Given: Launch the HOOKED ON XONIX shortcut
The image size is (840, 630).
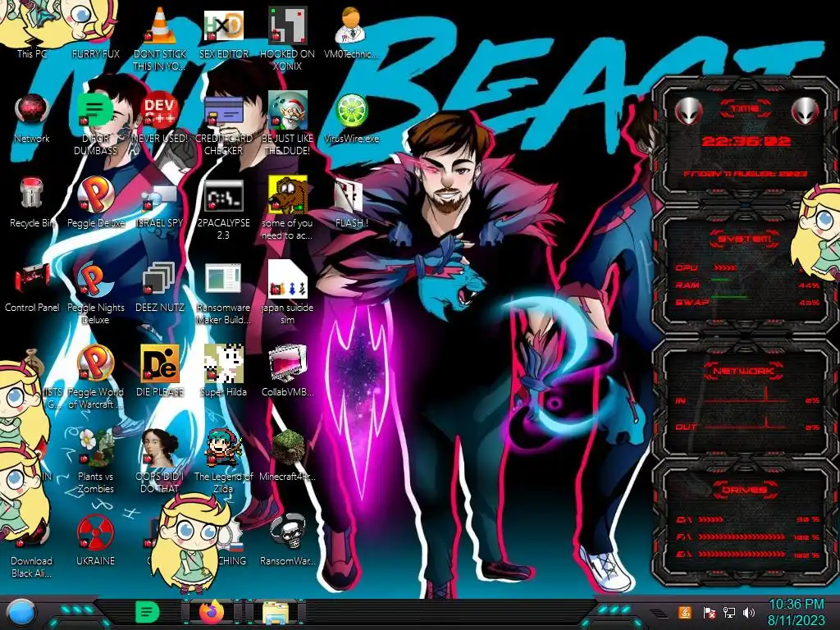Looking at the screenshot, I should [x=287, y=25].
